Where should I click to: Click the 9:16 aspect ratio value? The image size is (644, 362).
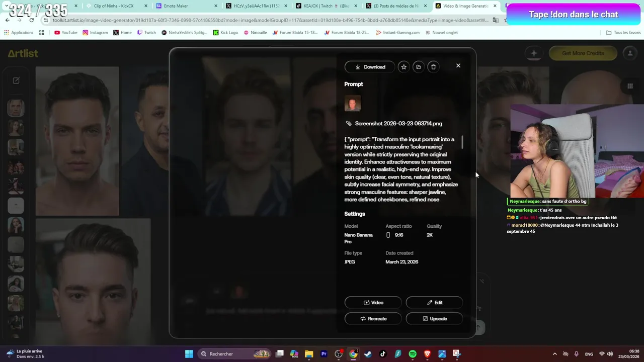coord(394,235)
